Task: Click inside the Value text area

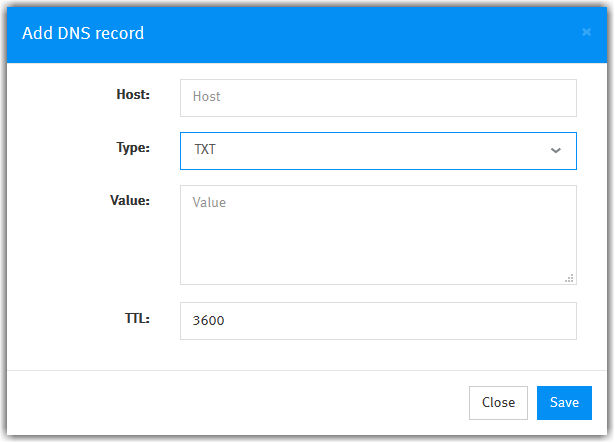Action: point(378,235)
